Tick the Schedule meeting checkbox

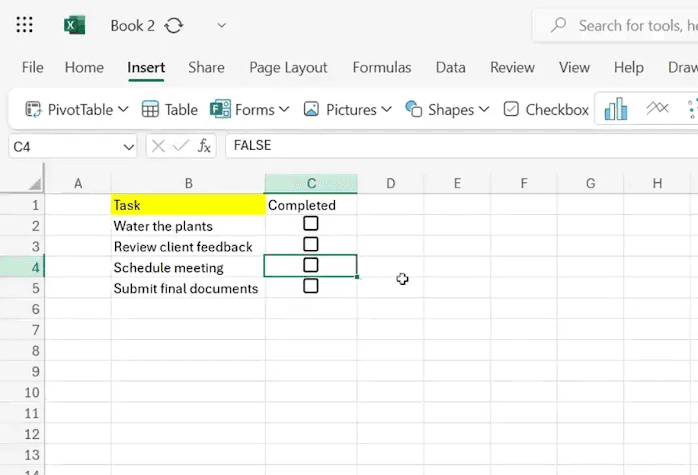click(x=311, y=265)
